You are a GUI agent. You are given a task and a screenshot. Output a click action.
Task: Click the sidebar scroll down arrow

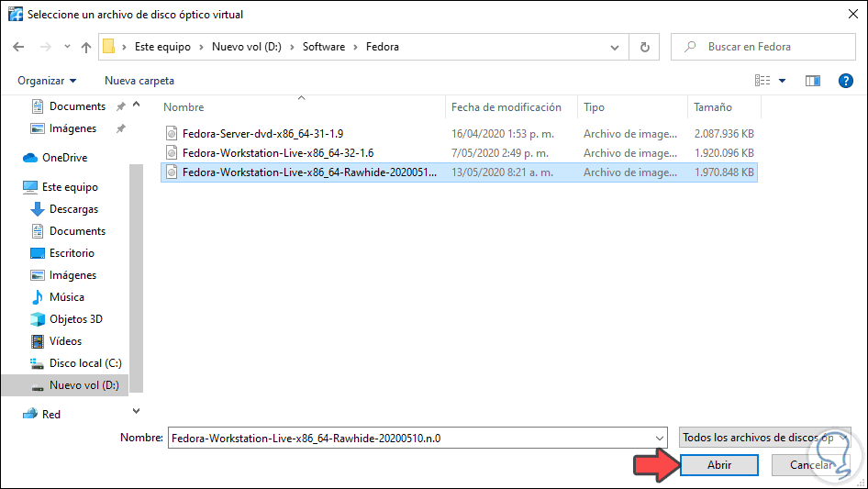(x=136, y=411)
